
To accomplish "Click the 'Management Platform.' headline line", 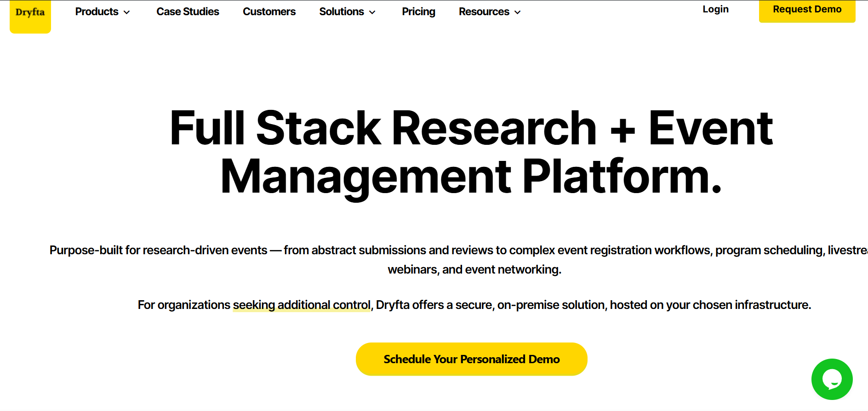I will [x=471, y=177].
